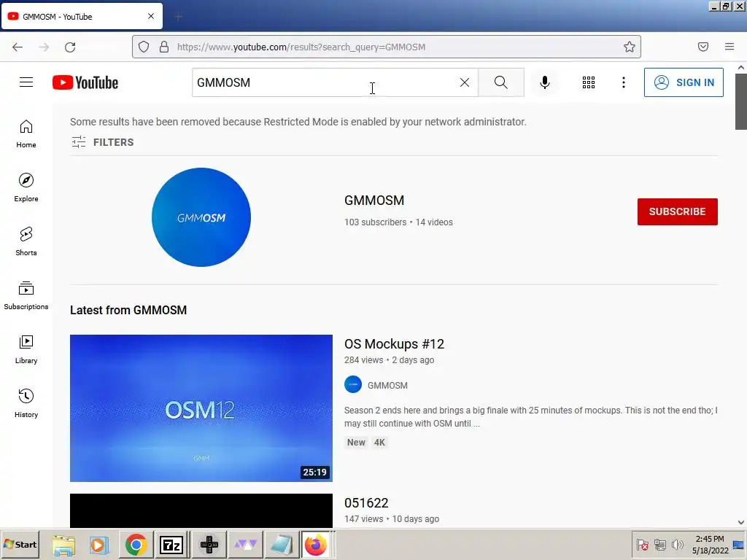Go to Home in sidebar
Viewport: 747px width, 560px height.
(26, 134)
